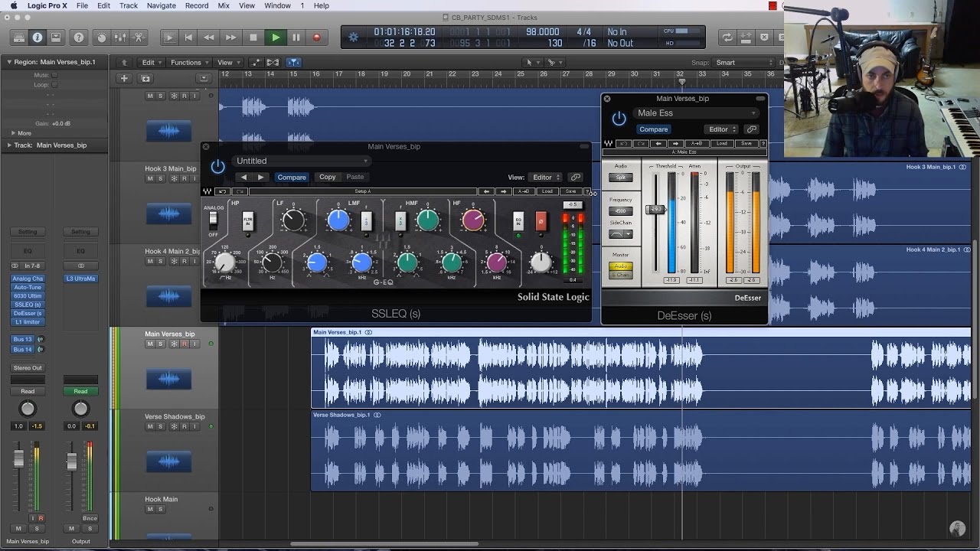
Task: Click the Fast Forward transport button
Action: (230, 37)
